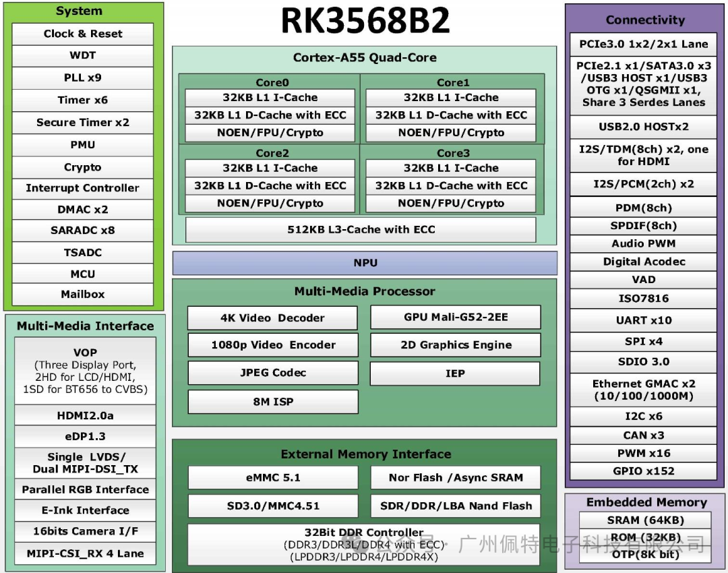Click the HDMI2.0a interface block

click(x=84, y=415)
